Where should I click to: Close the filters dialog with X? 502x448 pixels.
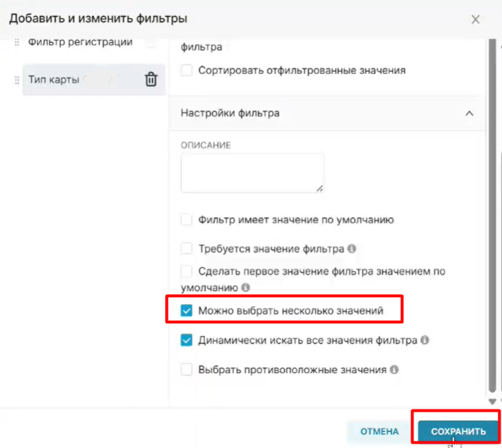[x=476, y=20]
